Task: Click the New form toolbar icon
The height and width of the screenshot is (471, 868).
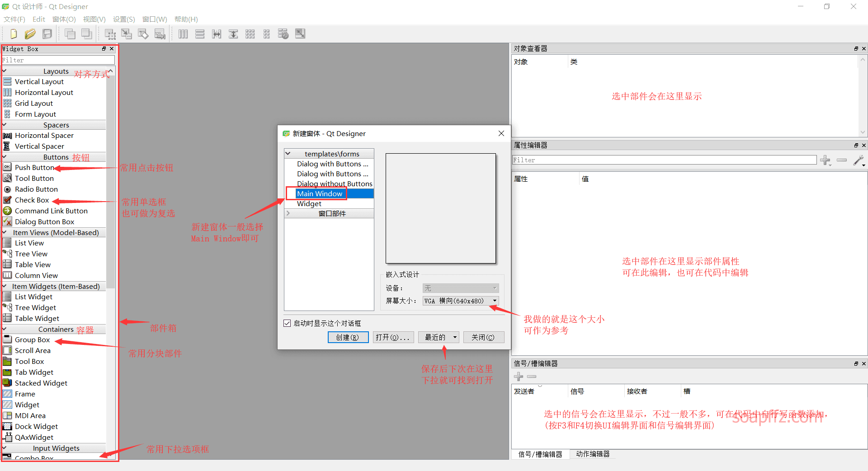Action: (13, 34)
